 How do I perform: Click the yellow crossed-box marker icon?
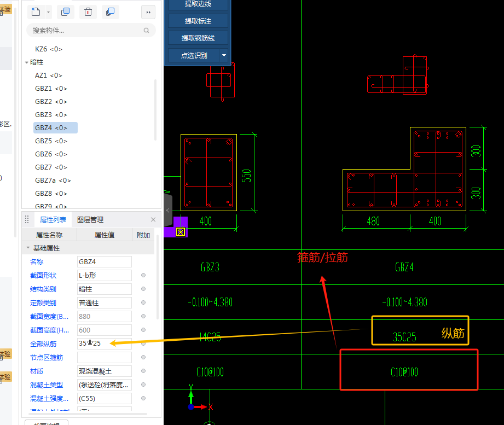click(x=181, y=232)
